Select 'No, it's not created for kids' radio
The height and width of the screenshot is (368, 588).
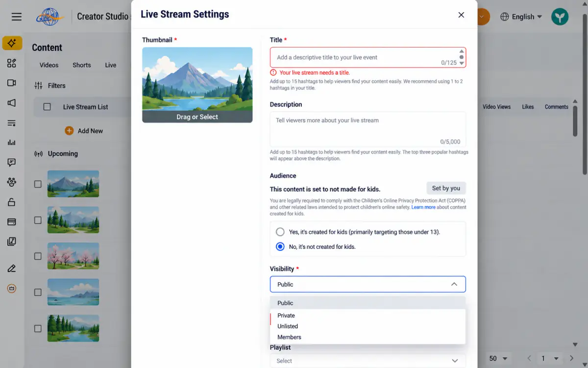pyautogui.click(x=280, y=246)
